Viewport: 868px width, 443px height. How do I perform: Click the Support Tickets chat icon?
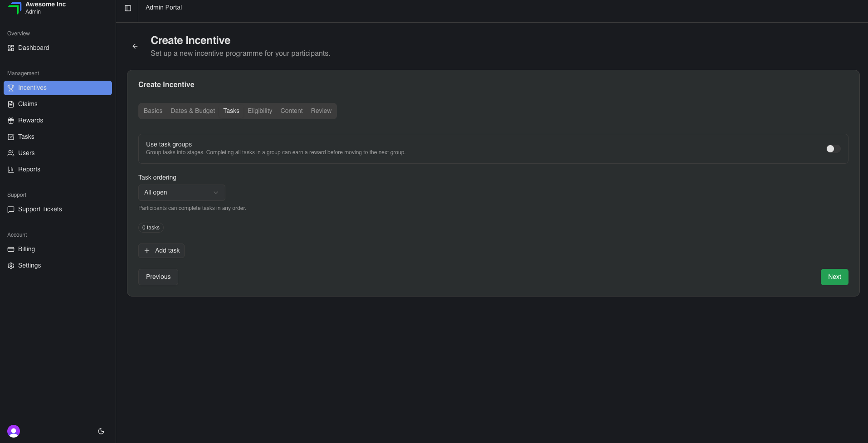tap(11, 209)
